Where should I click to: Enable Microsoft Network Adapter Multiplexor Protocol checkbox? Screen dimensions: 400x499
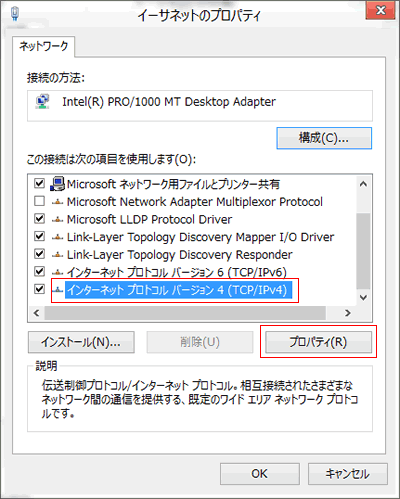[39, 201]
